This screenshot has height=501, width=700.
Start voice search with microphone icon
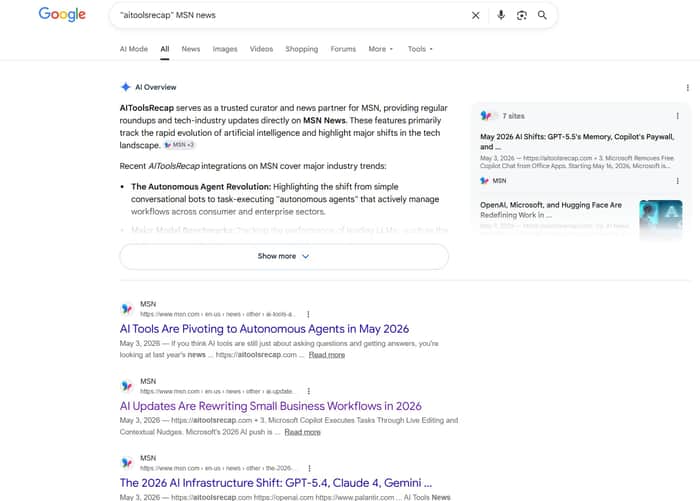[x=501, y=15]
